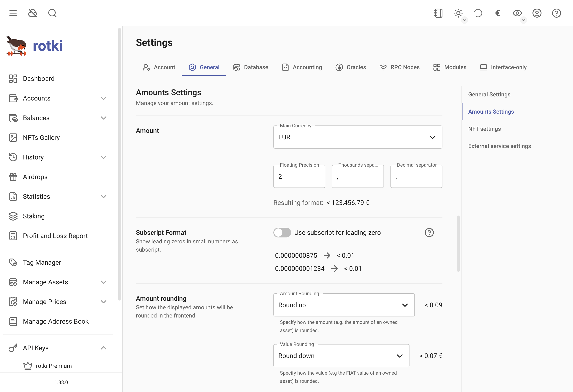This screenshot has width=573, height=392.
Task: Open rotki Premium API key entry
Action: [x=59, y=366]
